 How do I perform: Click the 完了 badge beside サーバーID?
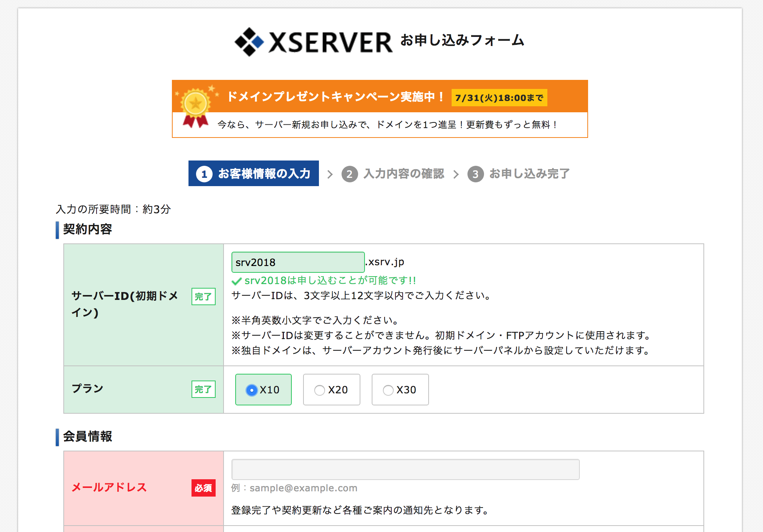[x=204, y=297]
